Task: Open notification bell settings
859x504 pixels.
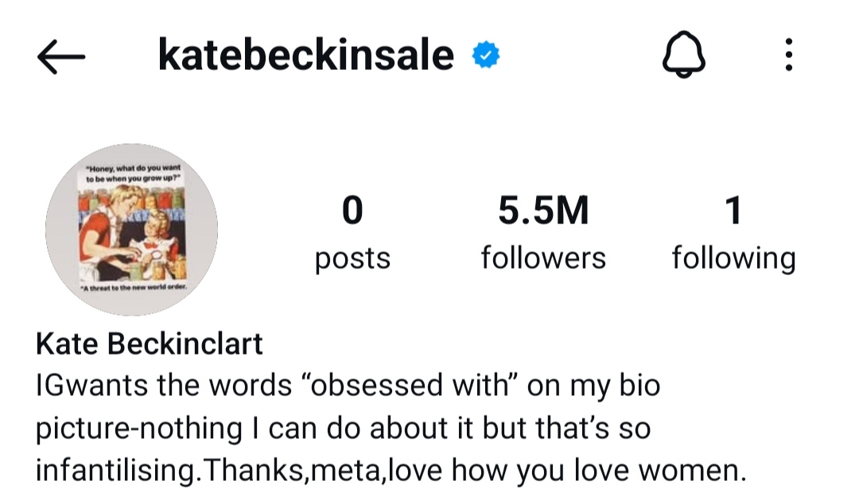Action: 684,57
